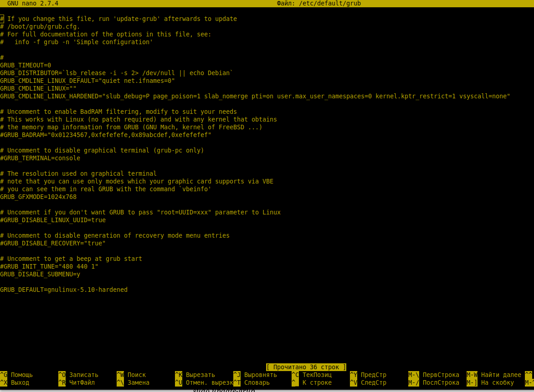Screen dimensions: 534x392
Task: Click comment about root=UUID=xxx parameter
Action: pyautogui.click(x=140, y=212)
